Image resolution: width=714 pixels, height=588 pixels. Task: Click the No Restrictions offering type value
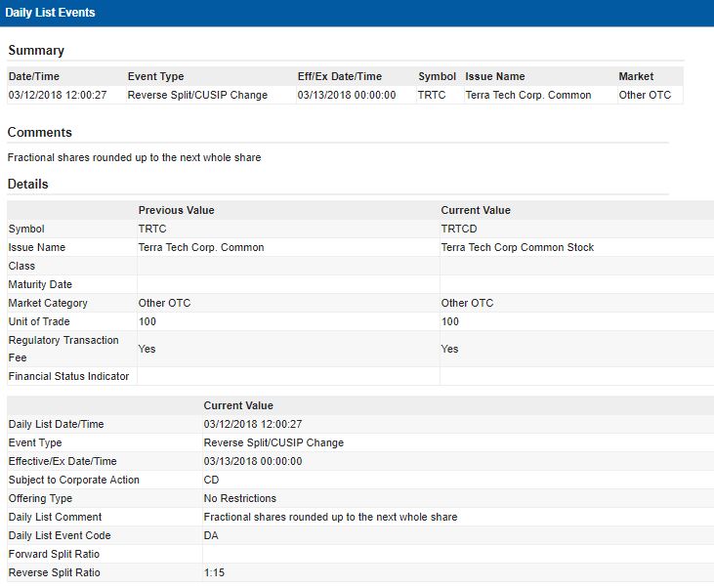coord(239,498)
